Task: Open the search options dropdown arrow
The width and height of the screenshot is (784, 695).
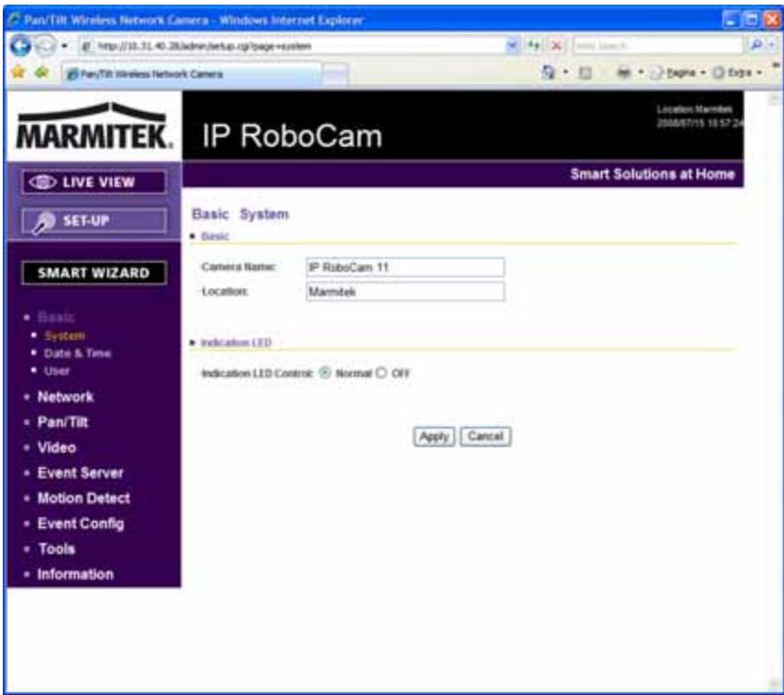Action: [x=771, y=45]
